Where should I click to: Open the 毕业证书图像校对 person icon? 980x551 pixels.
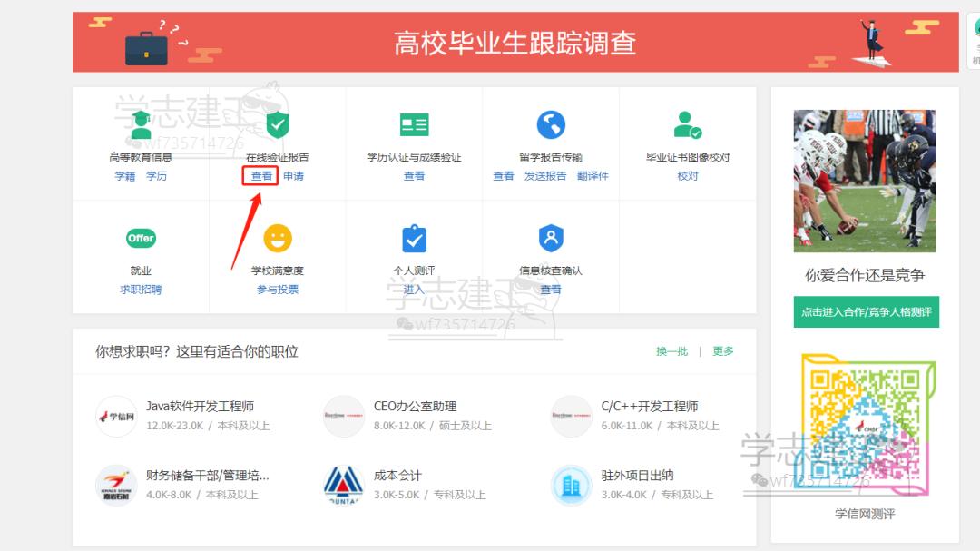[685, 124]
